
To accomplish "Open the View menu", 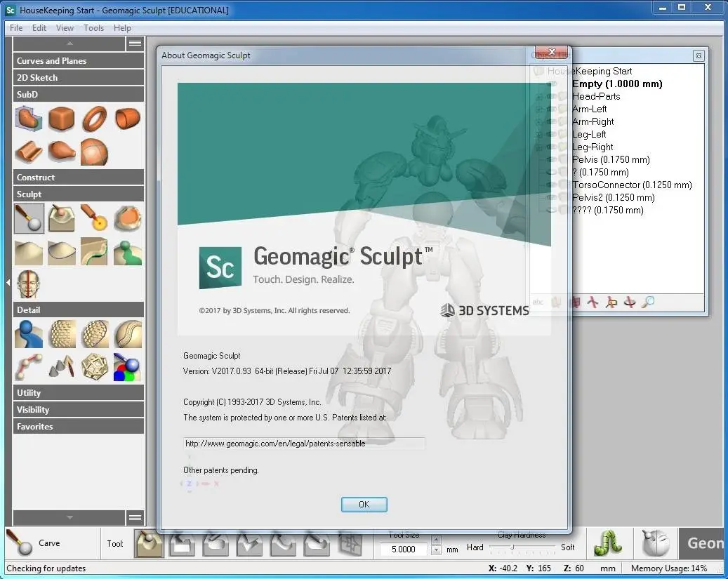I will point(65,28).
